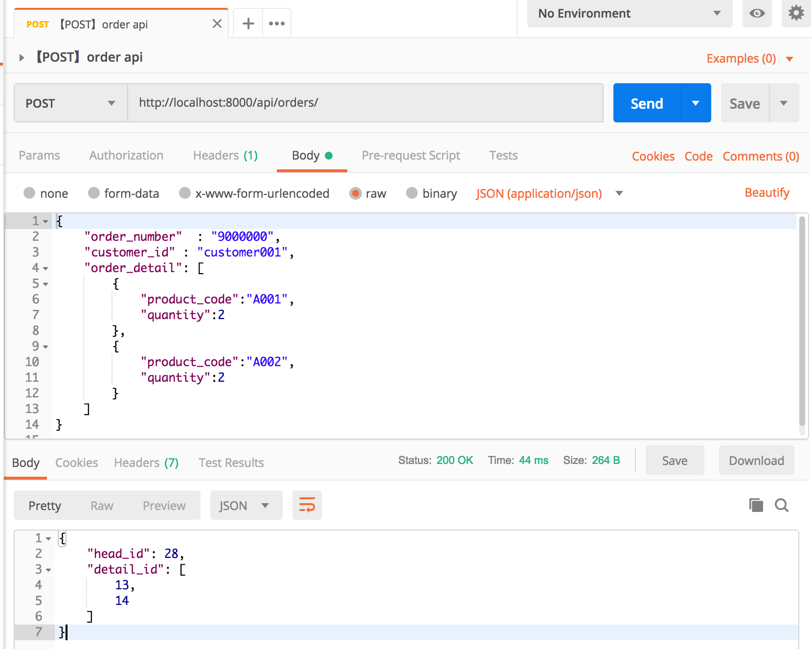Open the manage environments gear icon
The image size is (812, 649).
point(796,13)
